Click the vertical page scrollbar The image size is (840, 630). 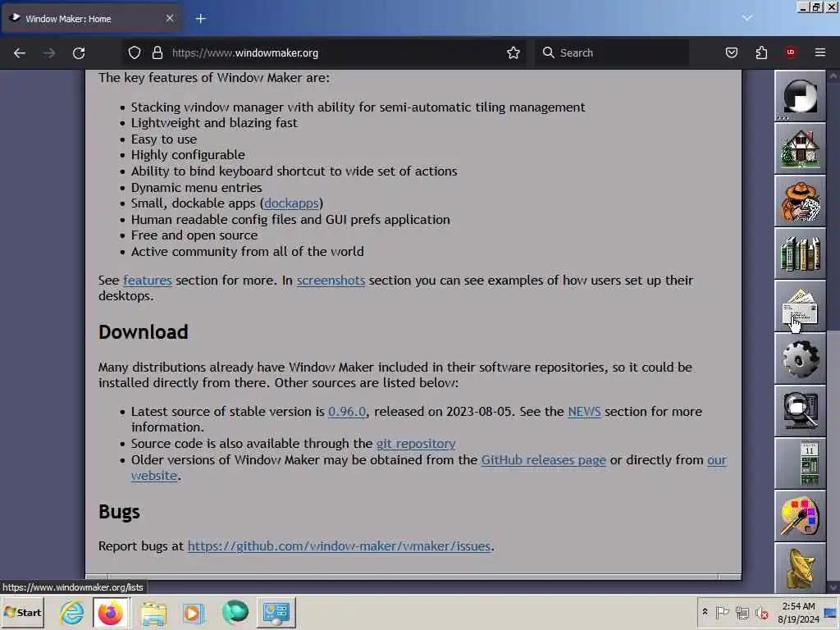click(833, 331)
